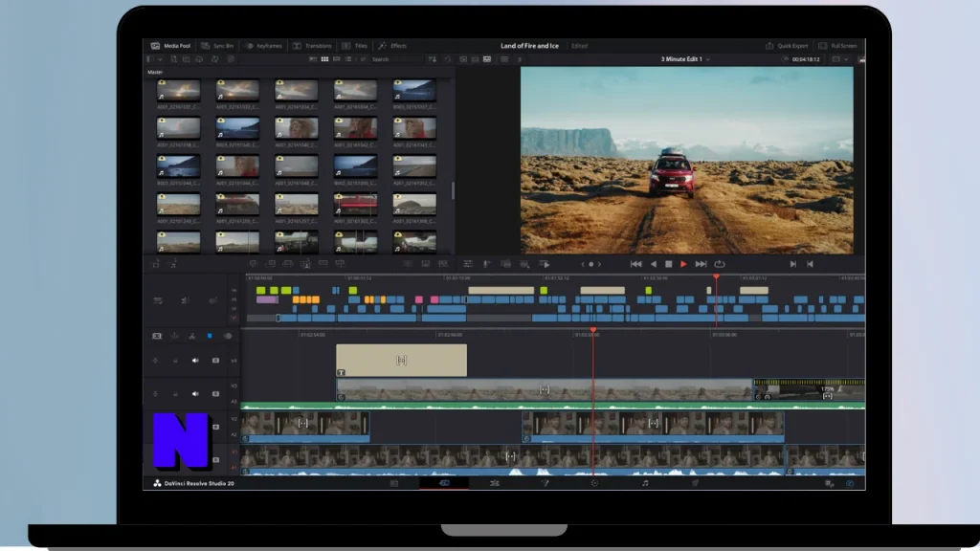Click the Go to End button
The width and height of the screenshot is (980, 551).
click(701, 264)
